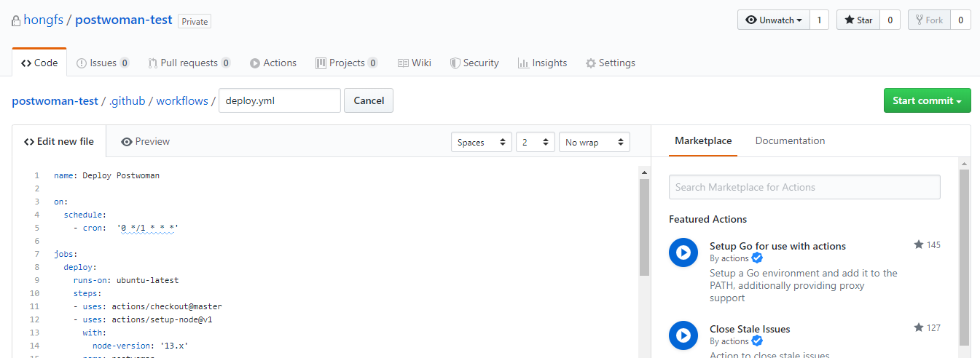The height and width of the screenshot is (358, 980).
Task: Click the code editor vertical scrollbar thumb
Action: [x=644, y=227]
